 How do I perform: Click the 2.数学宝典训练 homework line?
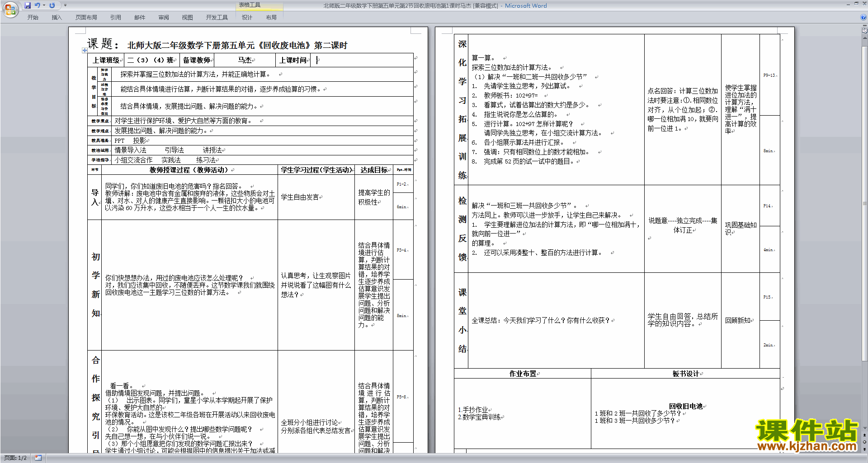(480, 417)
